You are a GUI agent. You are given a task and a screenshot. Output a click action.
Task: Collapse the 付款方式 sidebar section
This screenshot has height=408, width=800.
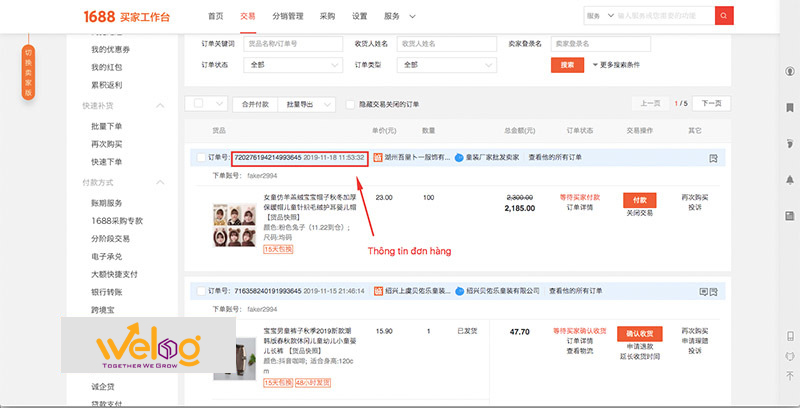(x=160, y=182)
